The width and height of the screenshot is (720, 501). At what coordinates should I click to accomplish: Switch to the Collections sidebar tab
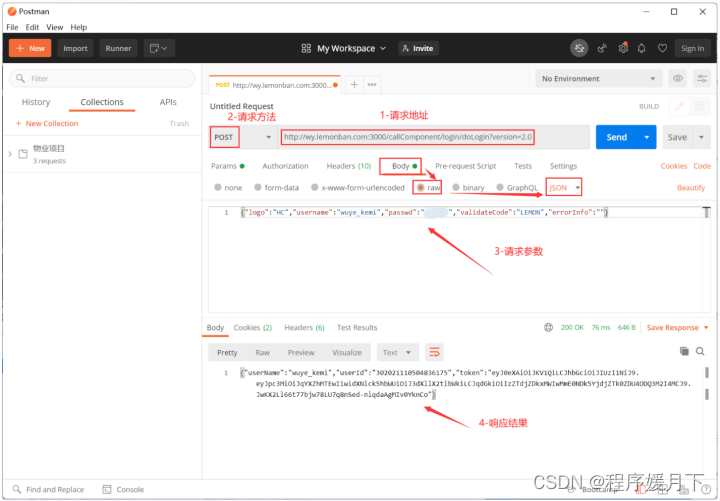[x=102, y=102]
